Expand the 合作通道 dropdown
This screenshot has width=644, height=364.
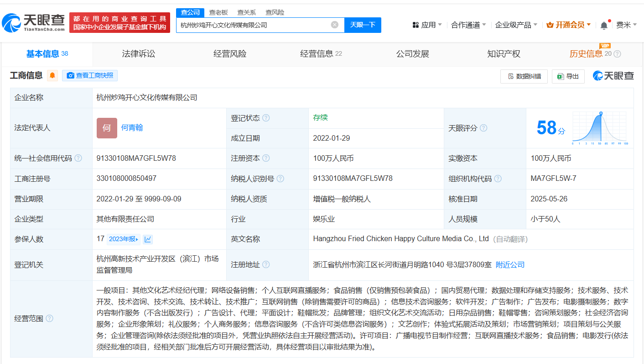pos(468,25)
